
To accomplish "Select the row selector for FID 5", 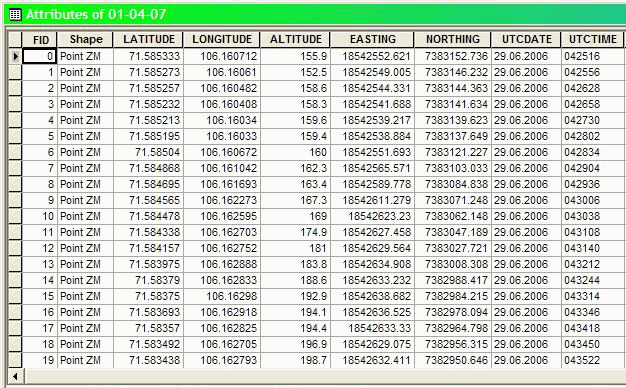I will pos(15,136).
